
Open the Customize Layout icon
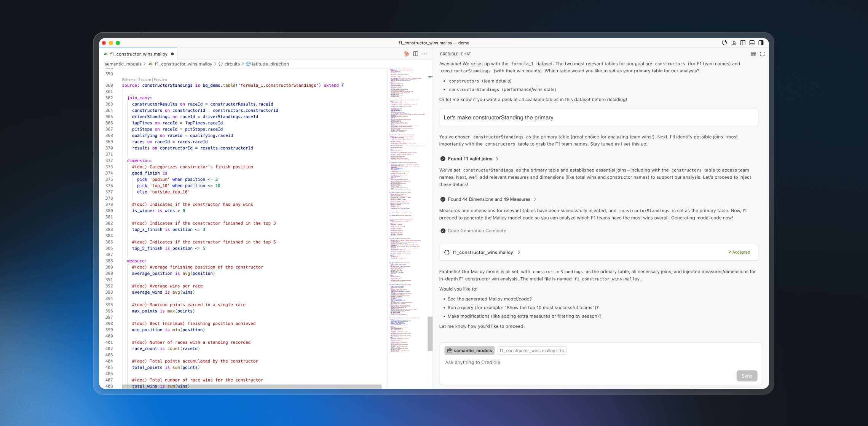tap(734, 43)
